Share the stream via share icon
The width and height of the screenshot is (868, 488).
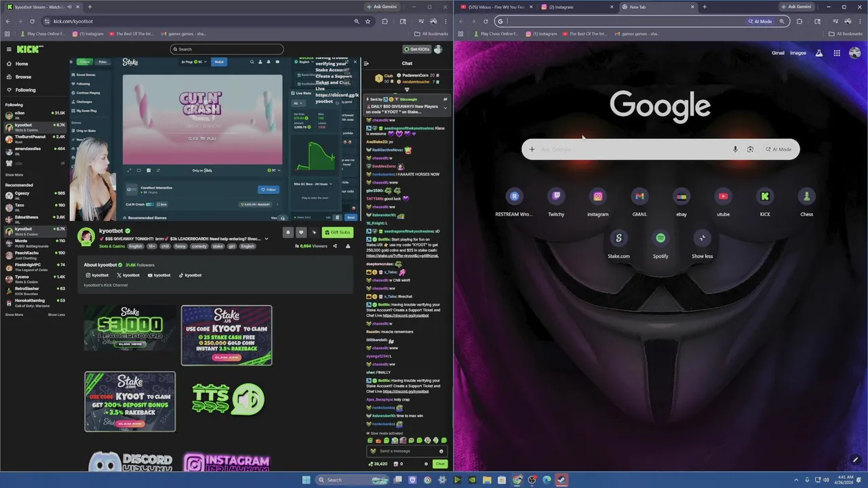pos(335,246)
